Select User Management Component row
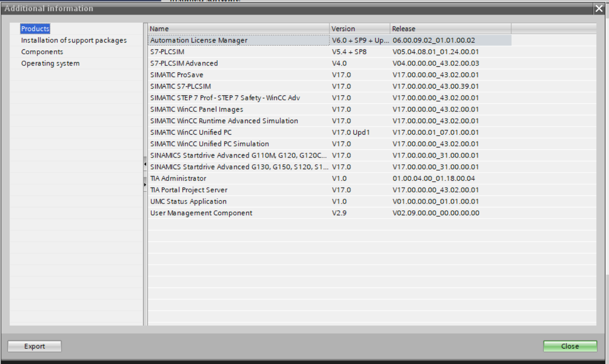Screen dimensions: 609x364 330,213
